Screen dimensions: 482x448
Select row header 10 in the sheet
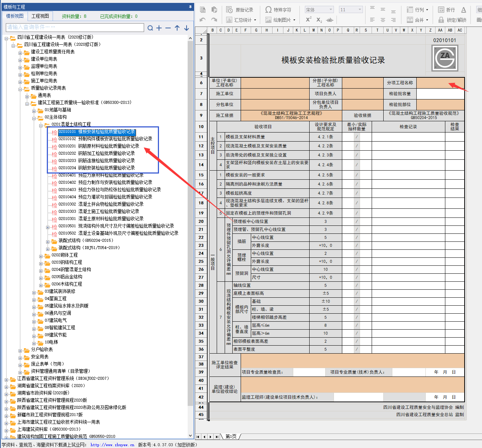pos(201,127)
